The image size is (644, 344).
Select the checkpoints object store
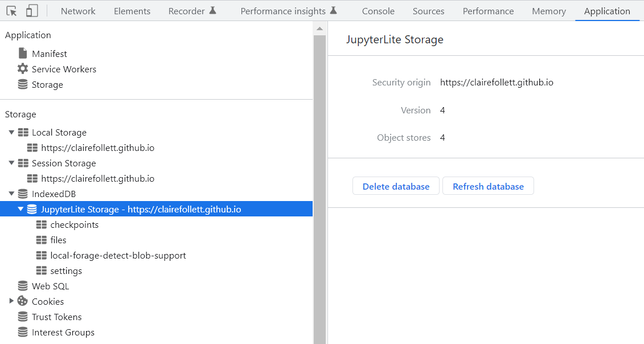coord(74,224)
